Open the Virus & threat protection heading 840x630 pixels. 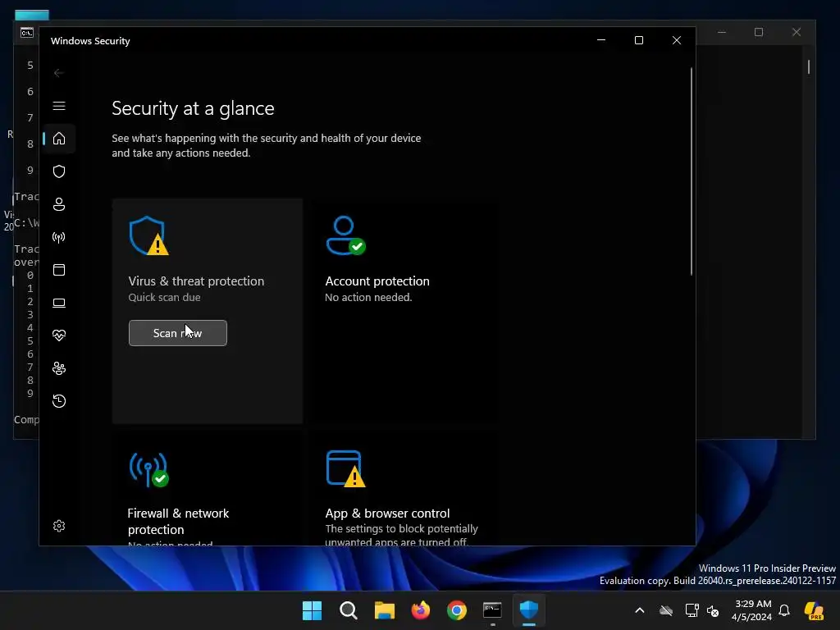tap(196, 281)
